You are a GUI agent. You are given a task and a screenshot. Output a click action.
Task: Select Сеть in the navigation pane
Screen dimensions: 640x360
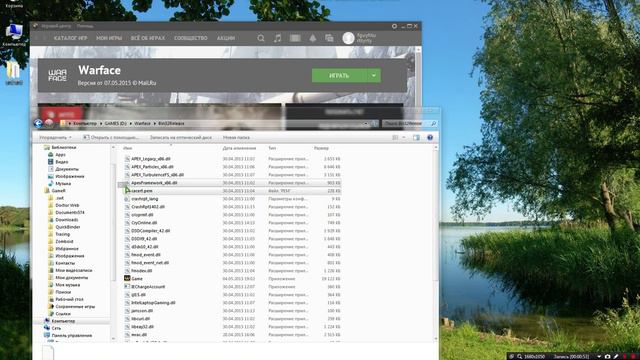(56, 328)
